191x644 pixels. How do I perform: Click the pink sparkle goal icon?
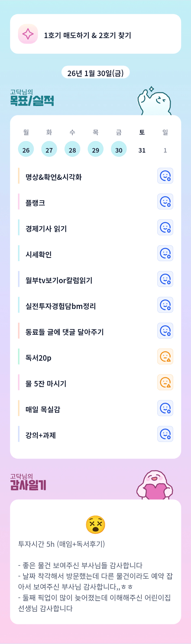(x=28, y=34)
